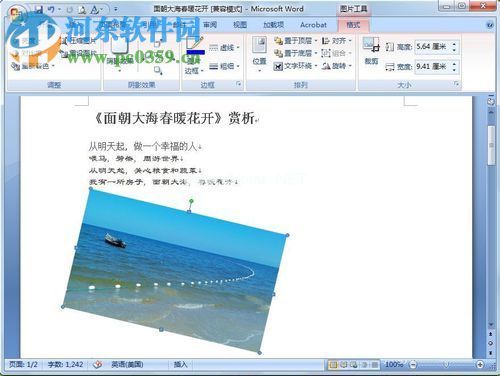Open the 对齐 (Align) dropdown
The image size is (500, 376).
(337, 41)
